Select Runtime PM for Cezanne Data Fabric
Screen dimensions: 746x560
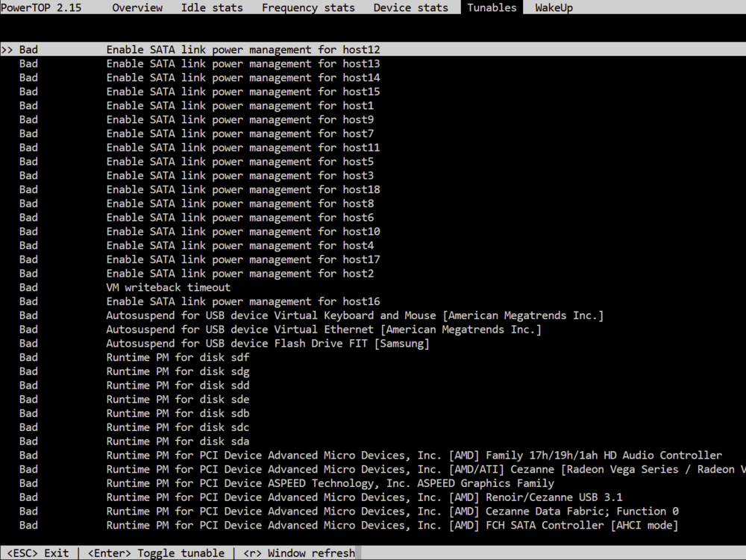point(392,512)
